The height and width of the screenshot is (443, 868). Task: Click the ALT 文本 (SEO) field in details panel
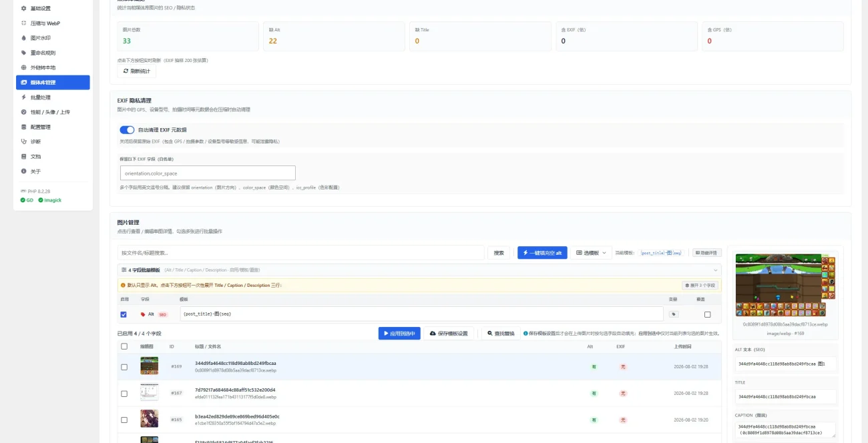pyautogui.click(x=785, y=364)
